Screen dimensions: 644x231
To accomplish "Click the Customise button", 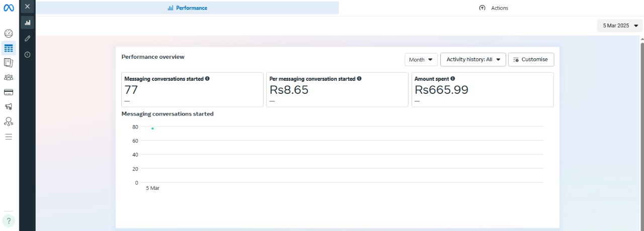I will [x=531, y=60].
